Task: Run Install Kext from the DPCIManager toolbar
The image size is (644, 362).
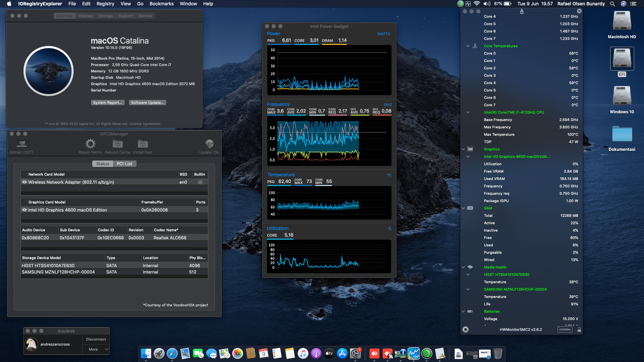Action: 143,143
